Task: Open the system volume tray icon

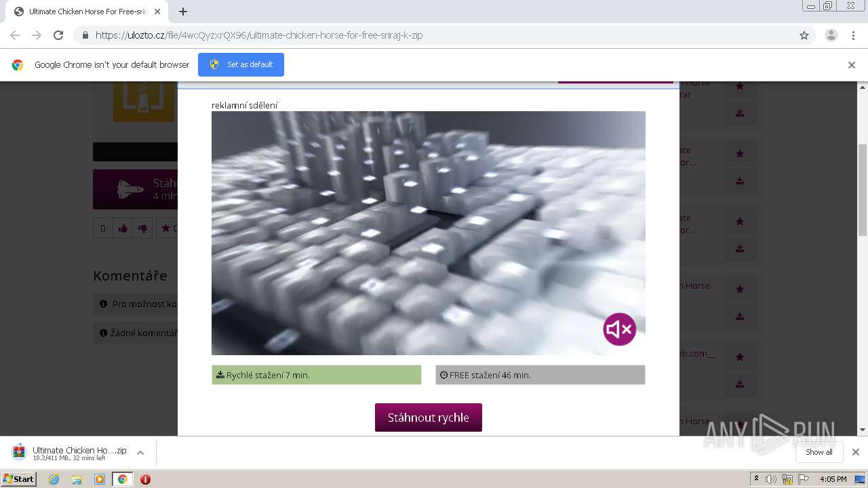Action: pyautogui.click(x=771, y=479)
